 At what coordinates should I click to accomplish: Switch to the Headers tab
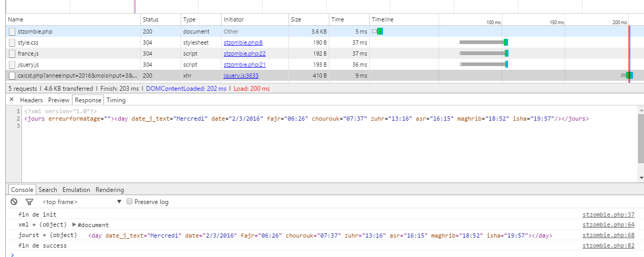[x=32, y=100]
